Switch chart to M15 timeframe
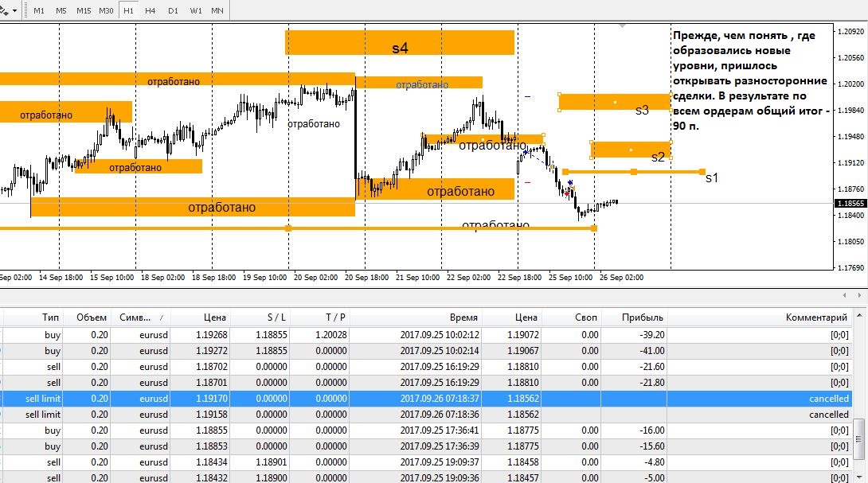 [x=84, y=10]
